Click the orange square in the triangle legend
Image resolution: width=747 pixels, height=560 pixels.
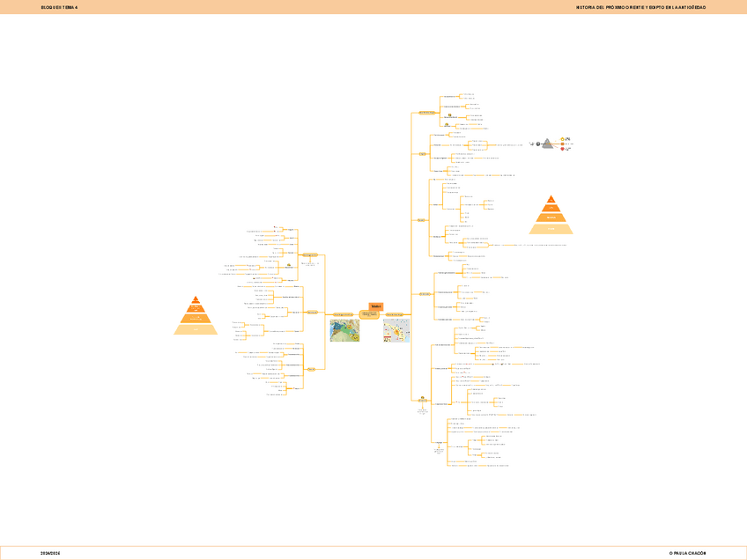click(563, 144)
